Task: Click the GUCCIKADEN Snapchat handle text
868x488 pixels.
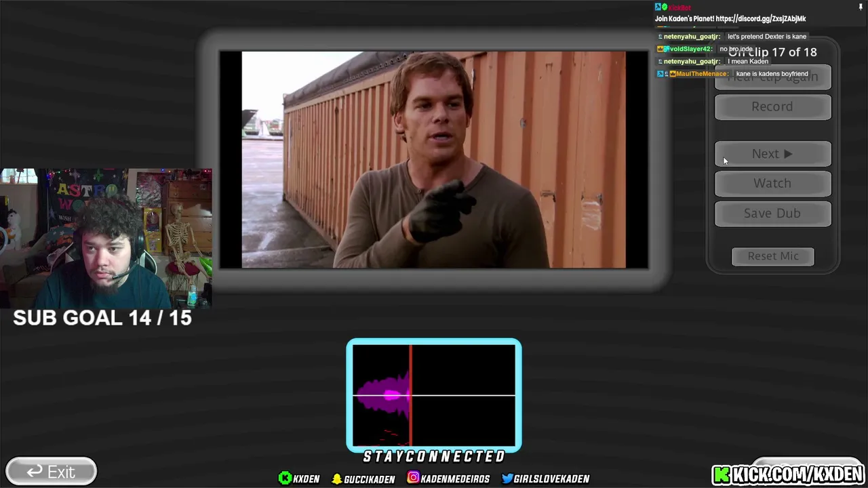Action: tap(370, 479)
